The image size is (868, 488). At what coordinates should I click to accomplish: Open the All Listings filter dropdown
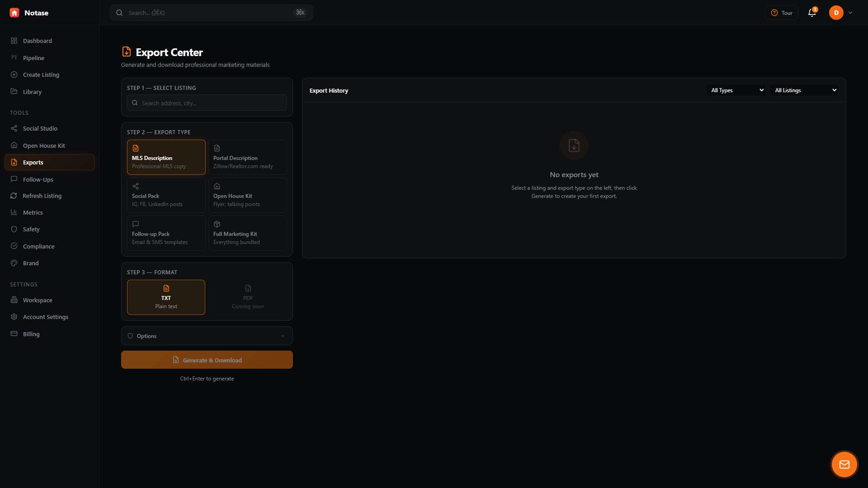pyautogui.click(x=805, y=90)
